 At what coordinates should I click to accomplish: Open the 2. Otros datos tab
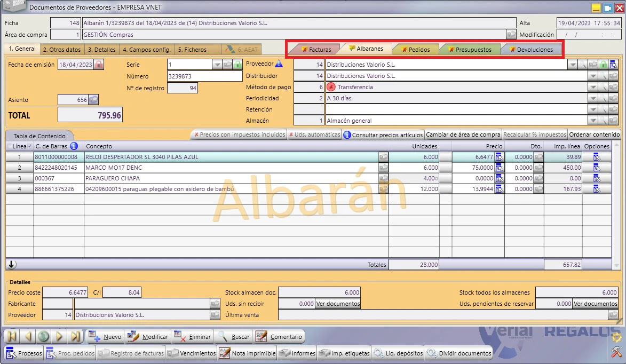point(61,50)
